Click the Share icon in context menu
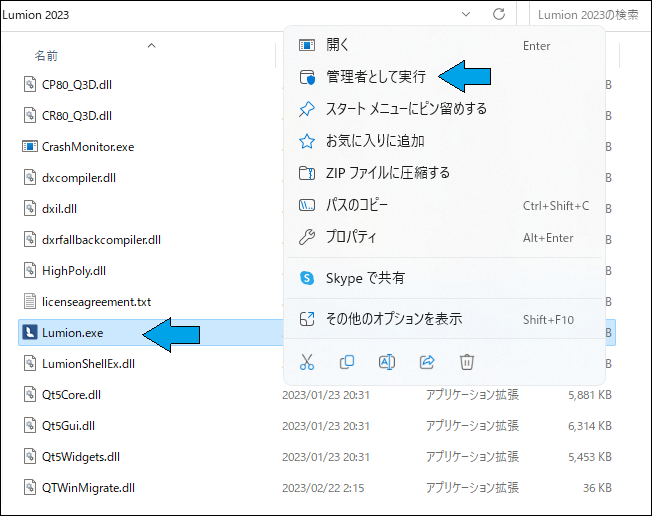 (427, 362)
